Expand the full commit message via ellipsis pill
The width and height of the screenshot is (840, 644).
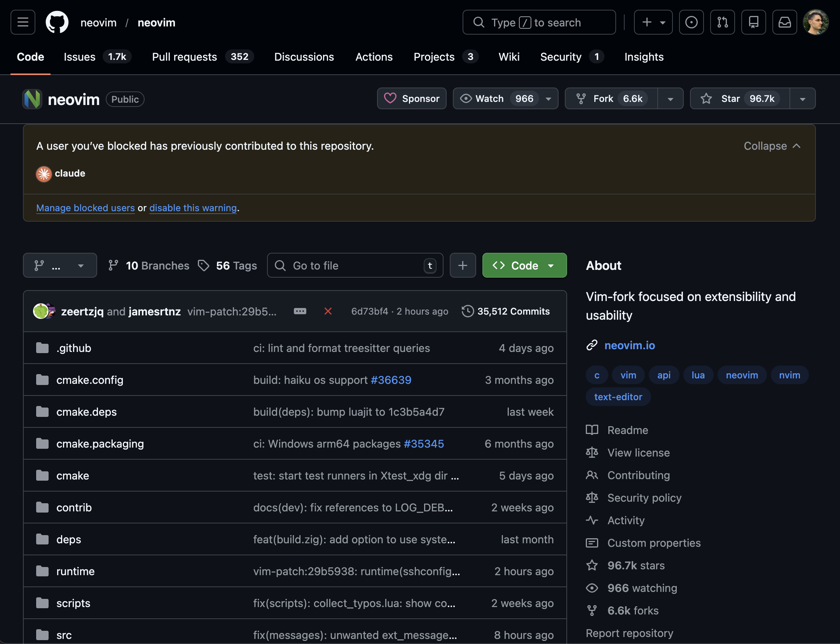300,311
